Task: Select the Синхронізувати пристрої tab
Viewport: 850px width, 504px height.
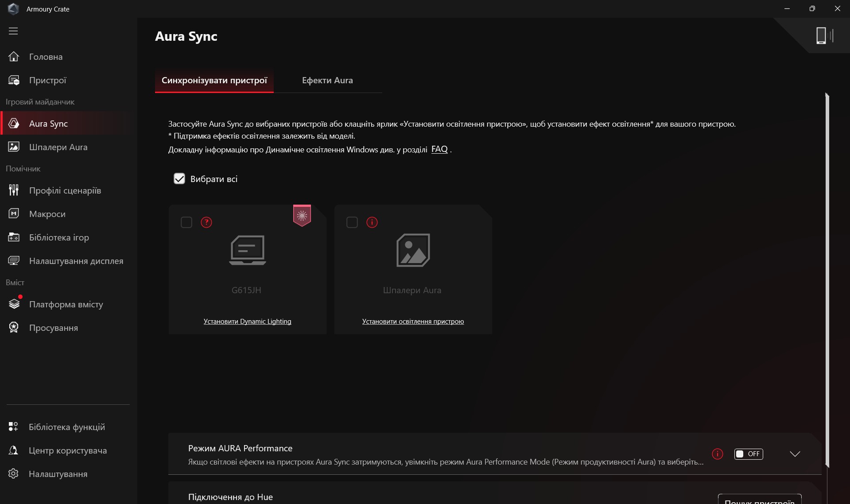Action: click(x=214, y=80)
